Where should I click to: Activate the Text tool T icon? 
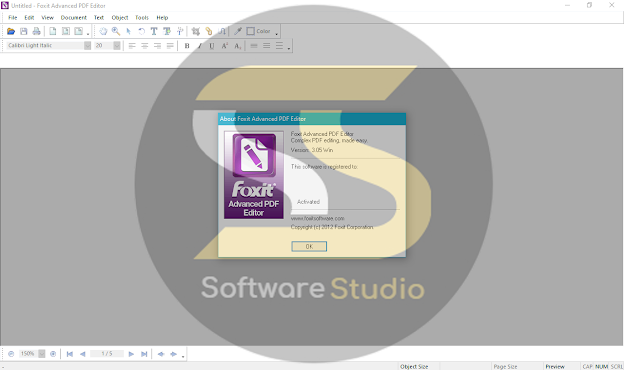pos(154,31)
